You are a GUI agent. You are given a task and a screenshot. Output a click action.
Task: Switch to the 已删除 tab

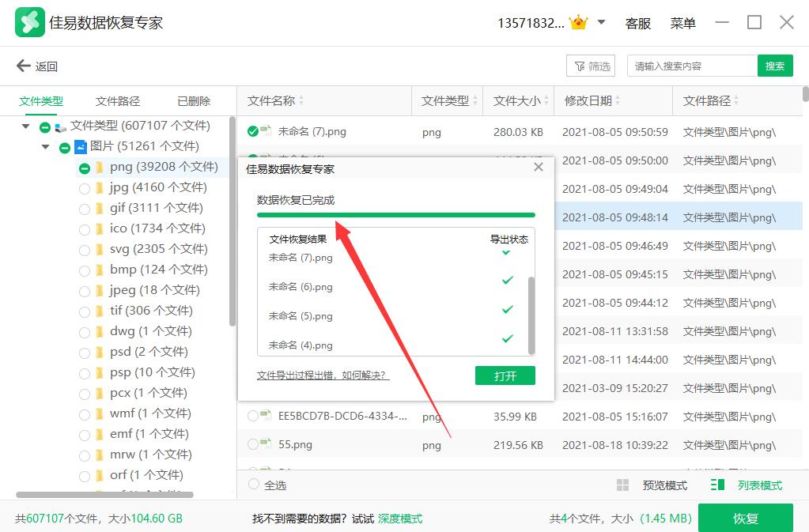pyautogui.click(x=194, y=101)
